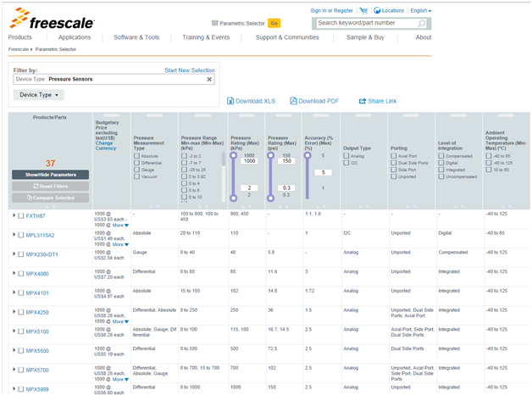Expand the MPL3115A2 row
Image resolution: width=532 pixels, height=396 pixels.
pos(14,235)
